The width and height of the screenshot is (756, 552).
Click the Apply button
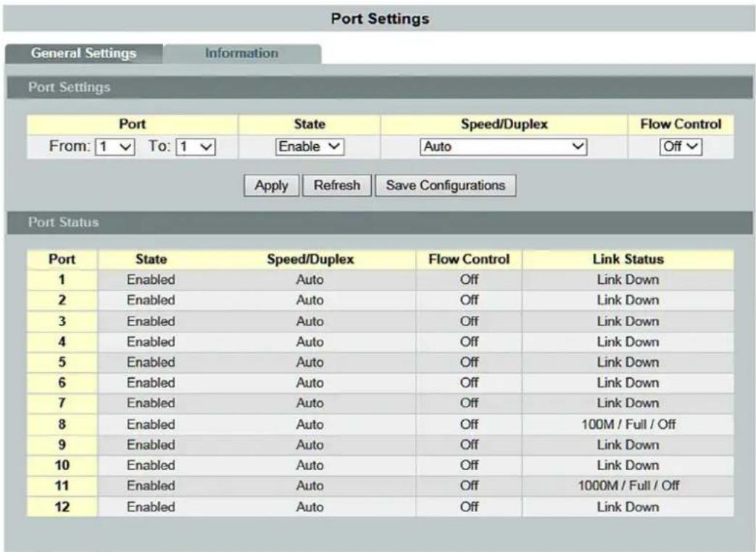271,185
